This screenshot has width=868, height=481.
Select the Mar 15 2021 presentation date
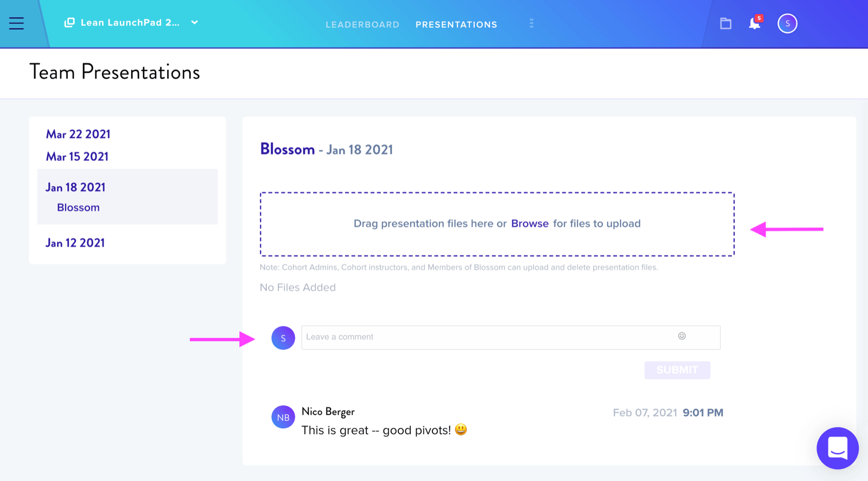77,157
